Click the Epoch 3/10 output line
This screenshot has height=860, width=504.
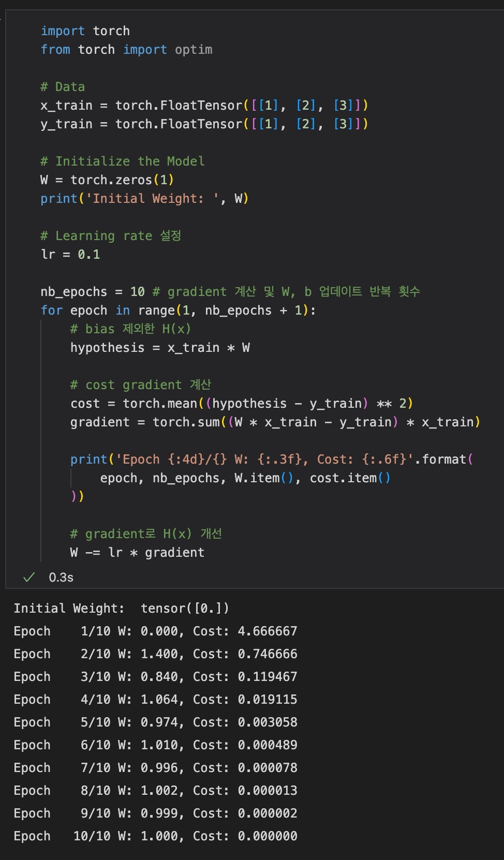(155, 677)
